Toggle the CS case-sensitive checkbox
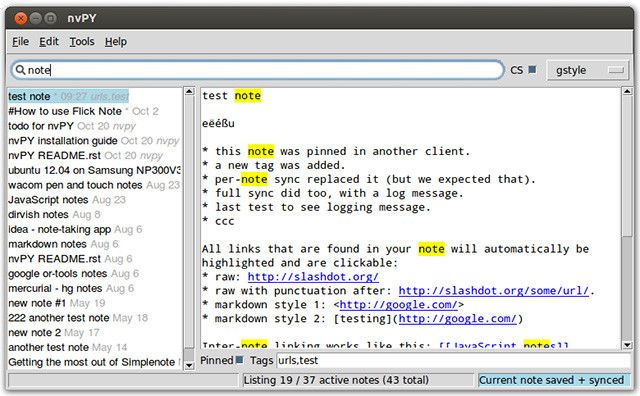 [x=532, y=70]
